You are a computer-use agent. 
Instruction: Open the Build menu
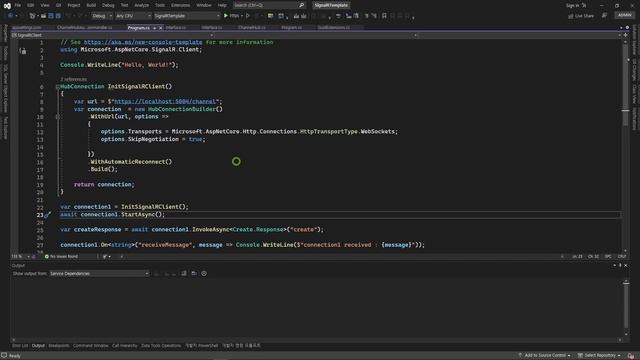click(91, 5)
